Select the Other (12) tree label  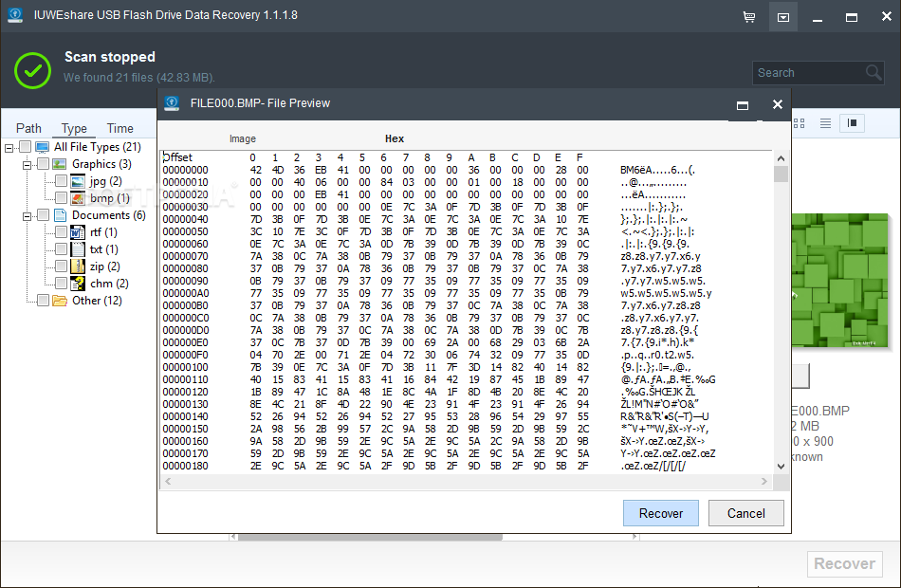pyautogui.click(x=97, y=301)
